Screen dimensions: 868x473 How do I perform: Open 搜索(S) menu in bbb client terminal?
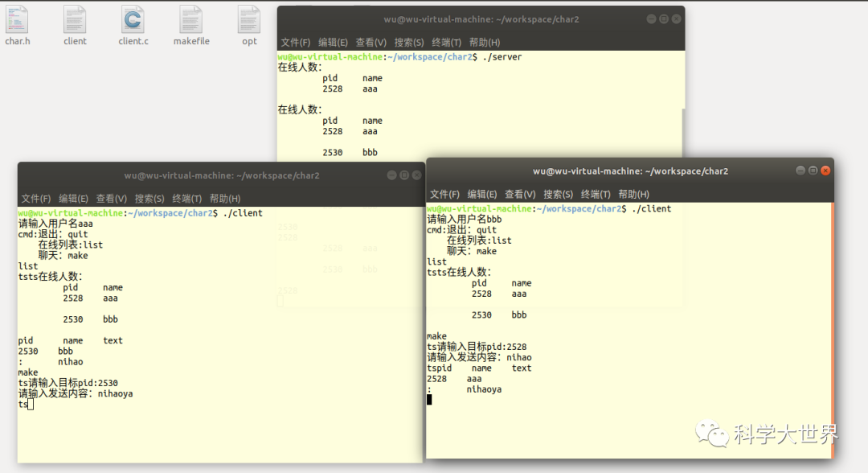click(x=558, y=194)
